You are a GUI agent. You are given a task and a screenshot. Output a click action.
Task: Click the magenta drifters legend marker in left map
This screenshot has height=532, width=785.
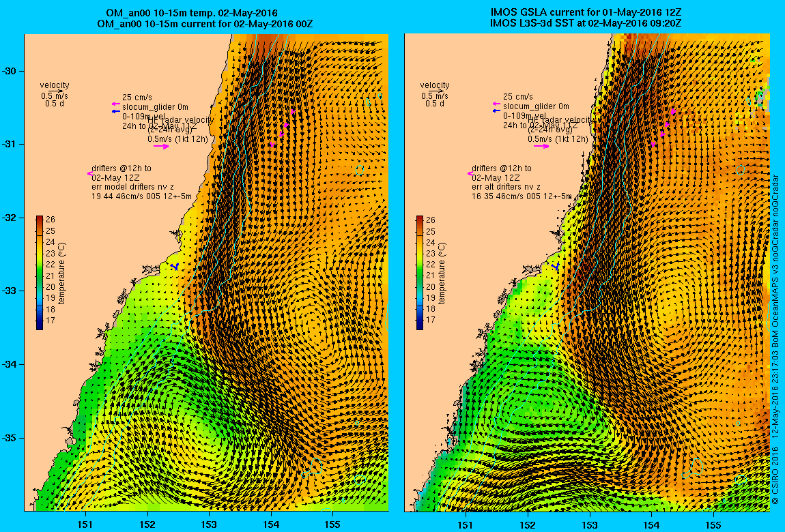point(89,173)
